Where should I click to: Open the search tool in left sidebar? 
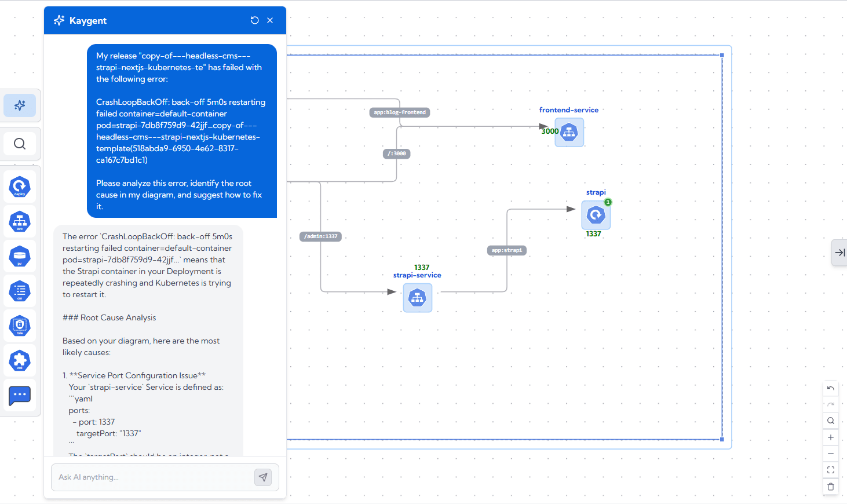point(20,144)
